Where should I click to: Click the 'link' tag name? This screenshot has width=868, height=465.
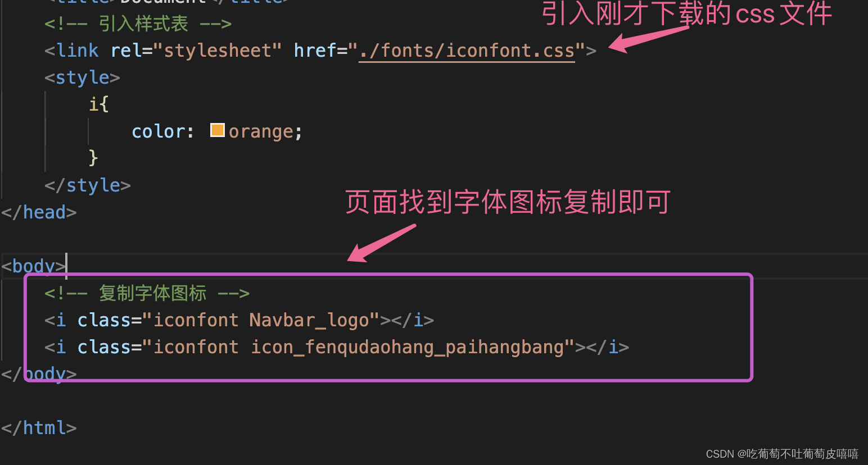(78, 51)
